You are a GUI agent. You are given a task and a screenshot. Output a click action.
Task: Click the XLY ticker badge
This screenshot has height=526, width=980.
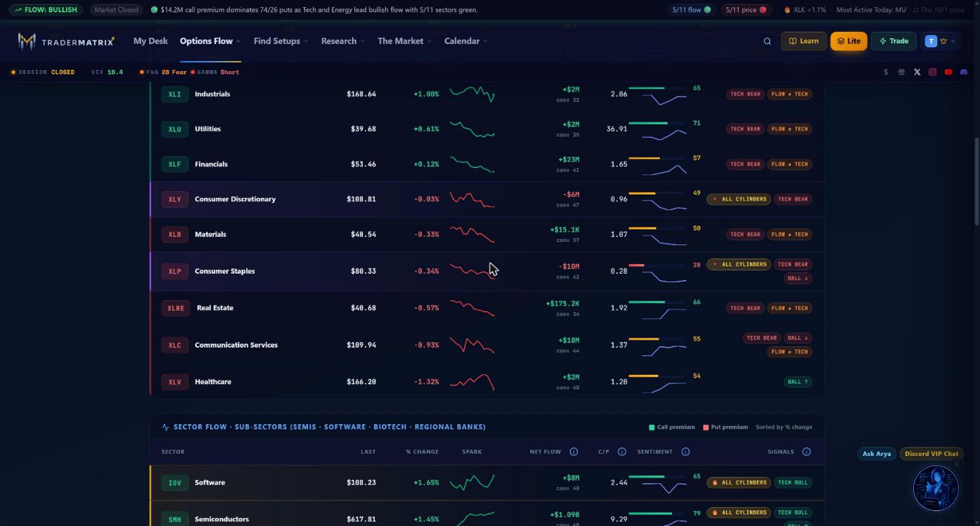point(174,199)
